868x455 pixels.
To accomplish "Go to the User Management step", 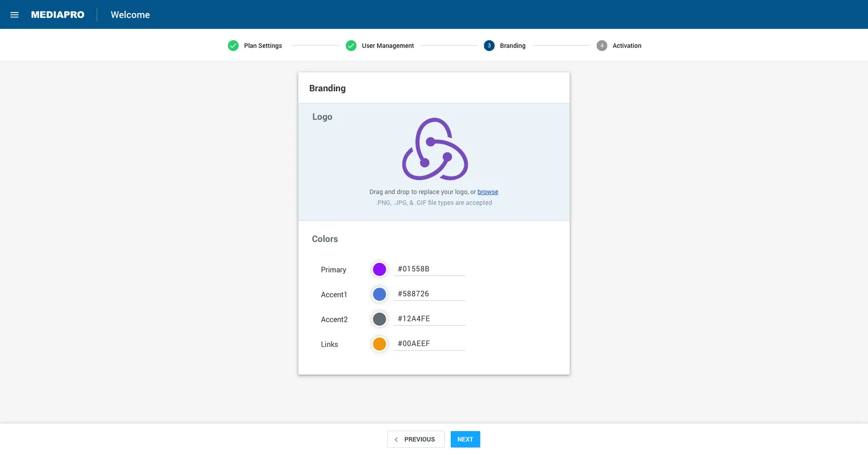I will (388, 46).
